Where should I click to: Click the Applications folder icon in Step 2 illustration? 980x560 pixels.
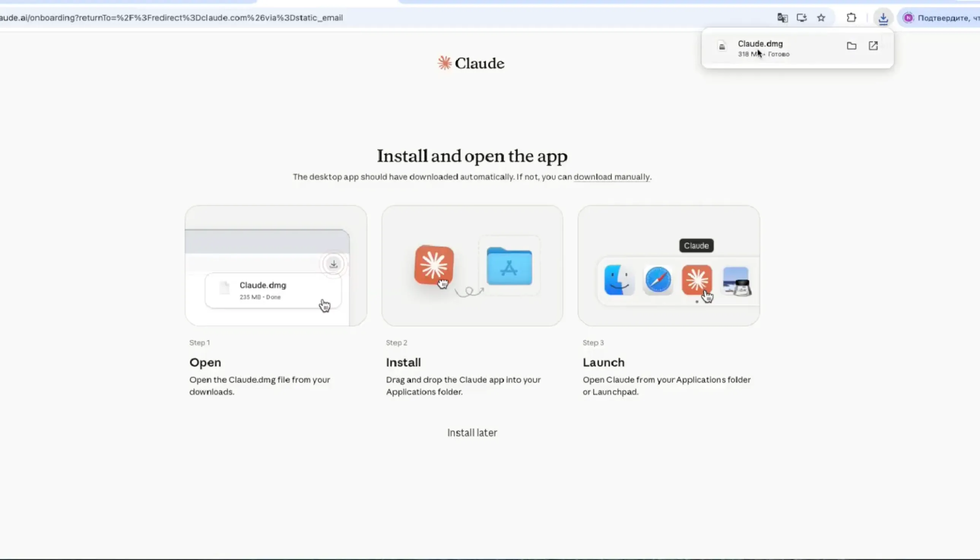tap(509, 266)
